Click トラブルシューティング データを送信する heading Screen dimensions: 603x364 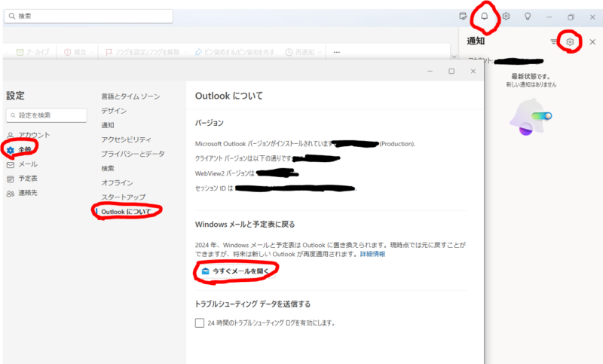(253, 304)
